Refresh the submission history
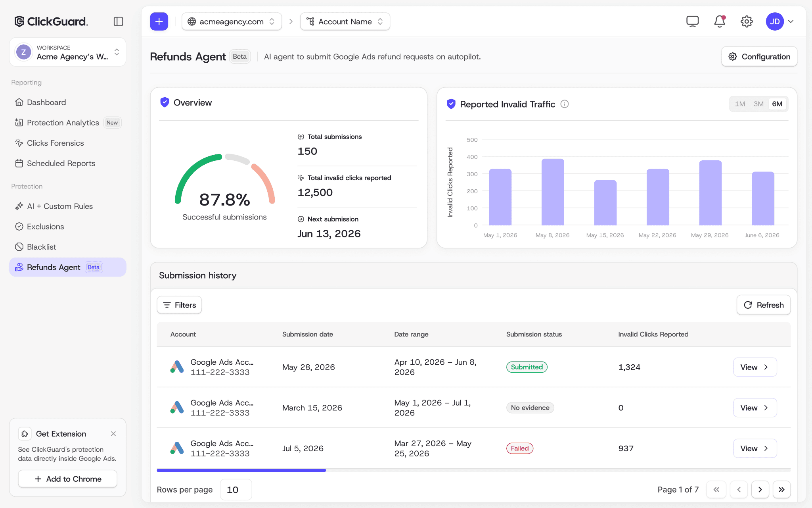This screenshot has width=812, height=508. [x=764, y=305]
